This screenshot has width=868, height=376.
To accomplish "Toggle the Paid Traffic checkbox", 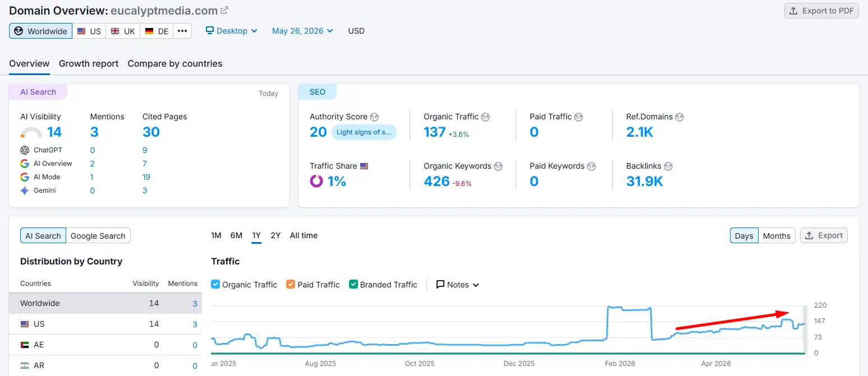I will coord(291,284).
